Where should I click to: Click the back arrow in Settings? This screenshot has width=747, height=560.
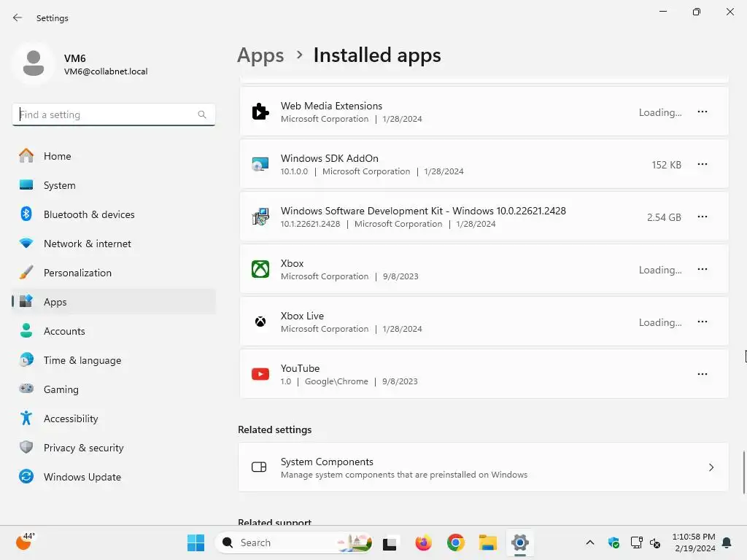(18, 17)
